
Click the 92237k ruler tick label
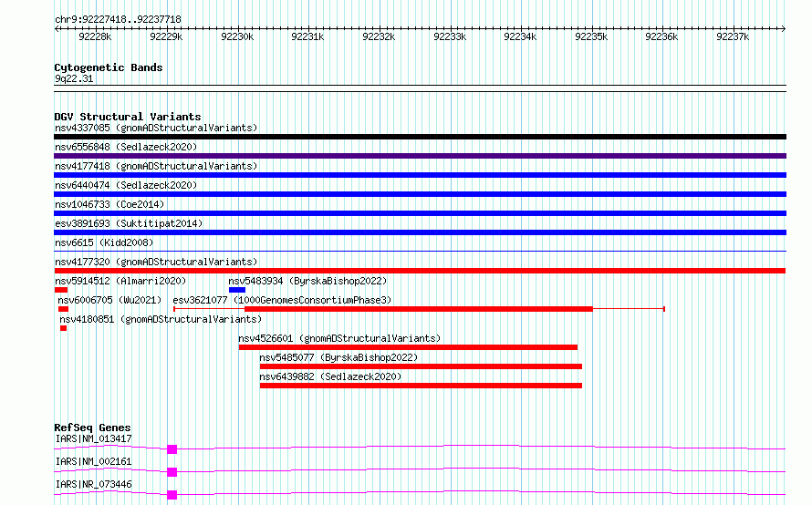(x=733, y=36)
